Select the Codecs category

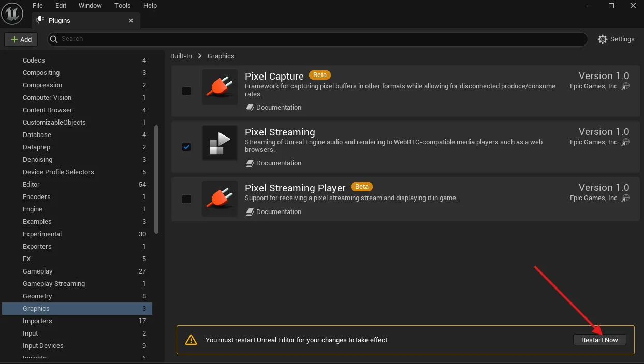coord(77,60)
